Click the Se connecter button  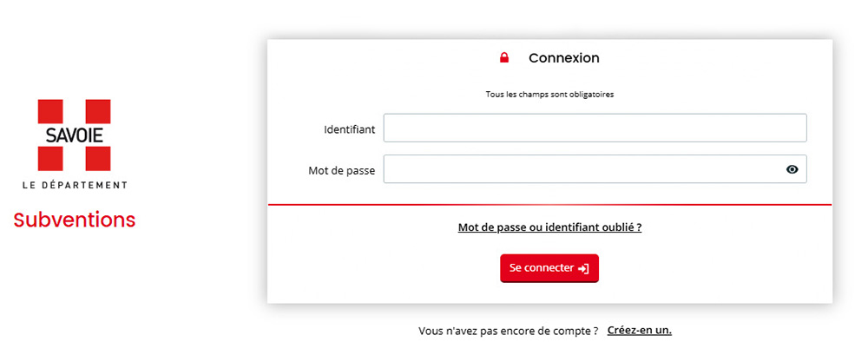pos(549,268)
